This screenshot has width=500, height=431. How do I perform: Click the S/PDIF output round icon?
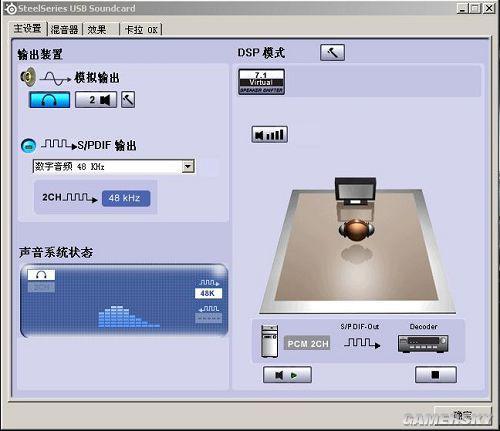click(29, 145)
